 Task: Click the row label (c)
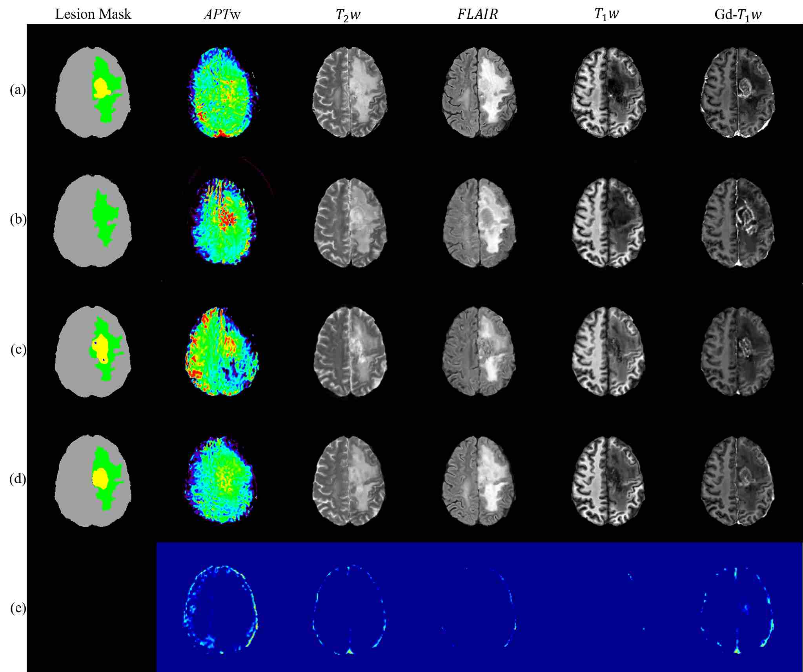point(18,349)
